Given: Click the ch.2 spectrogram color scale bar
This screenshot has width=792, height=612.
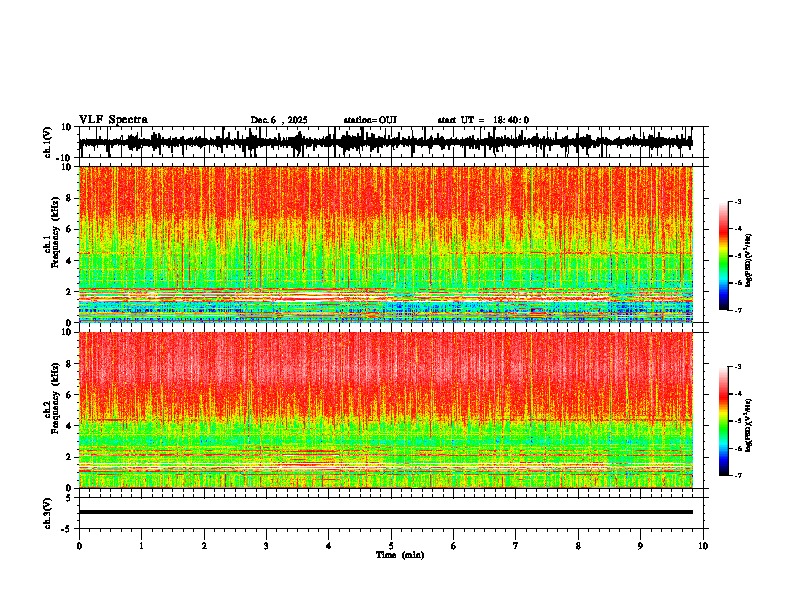Looking at the screenshot, I should pos(724,421).
